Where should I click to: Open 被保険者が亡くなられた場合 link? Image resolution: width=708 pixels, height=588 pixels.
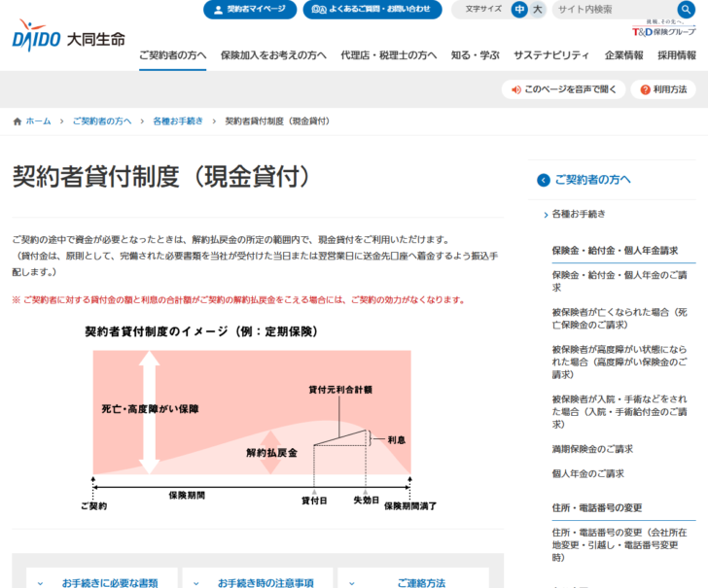(619, 318)
